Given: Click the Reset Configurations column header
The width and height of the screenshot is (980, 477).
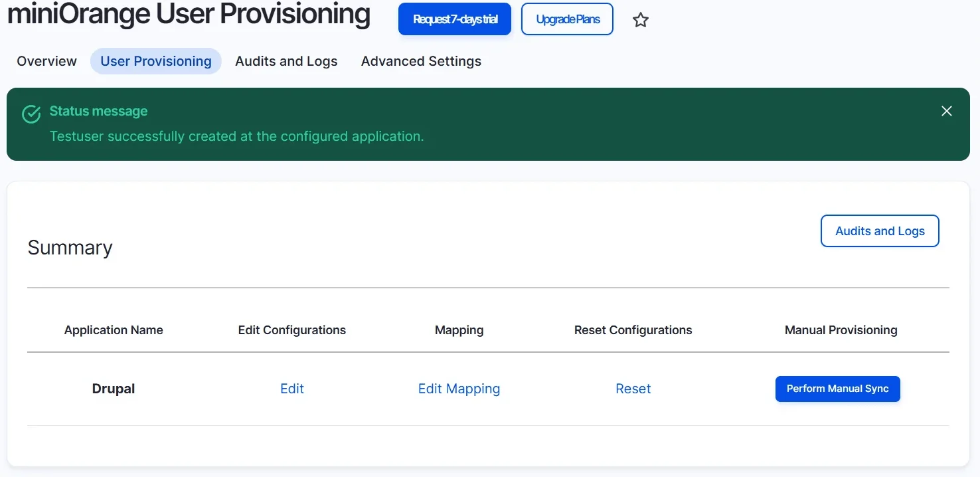Looking at the screenshot, I should pyautogui.click(x=633, y=330).
